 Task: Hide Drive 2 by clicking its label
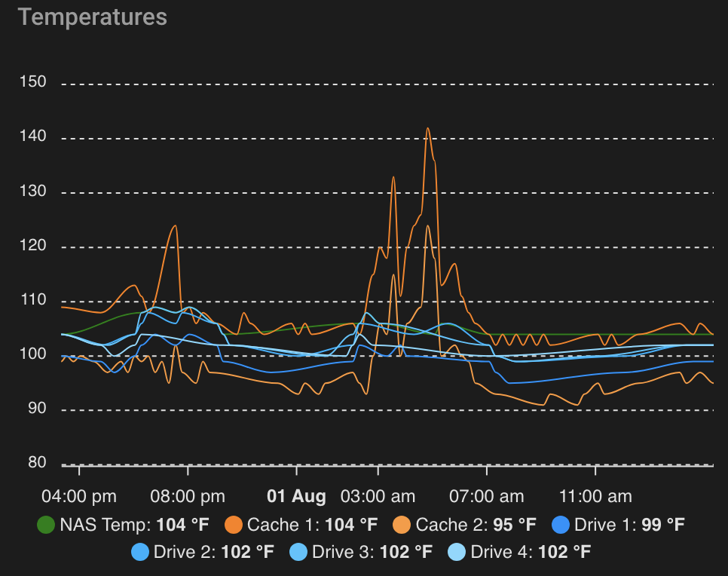coord(213,552)
